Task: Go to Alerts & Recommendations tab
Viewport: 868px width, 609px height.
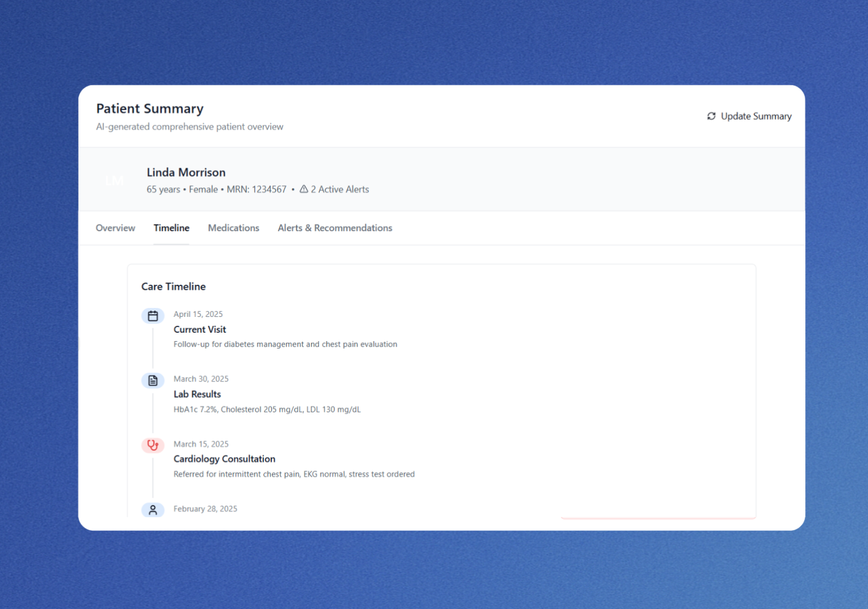Action: click(335, 228)
